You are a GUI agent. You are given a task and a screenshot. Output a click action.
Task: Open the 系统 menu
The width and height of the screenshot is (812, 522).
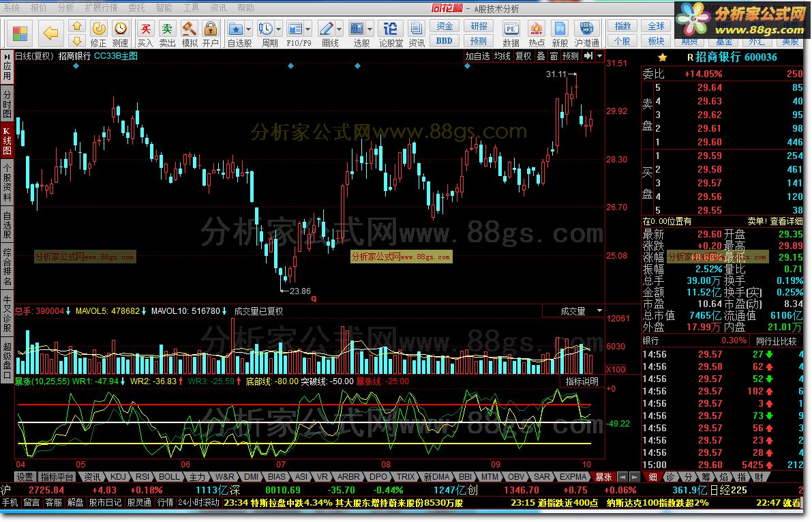click(12, 8)
